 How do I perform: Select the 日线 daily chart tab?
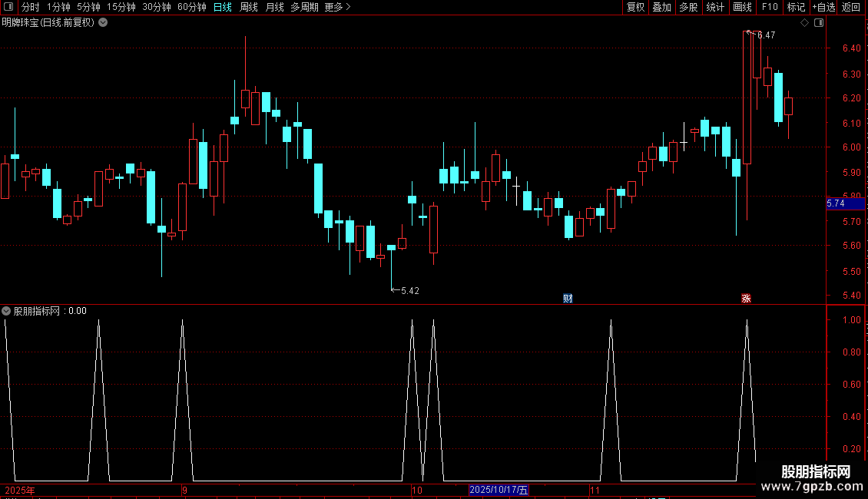coord(223,7)
